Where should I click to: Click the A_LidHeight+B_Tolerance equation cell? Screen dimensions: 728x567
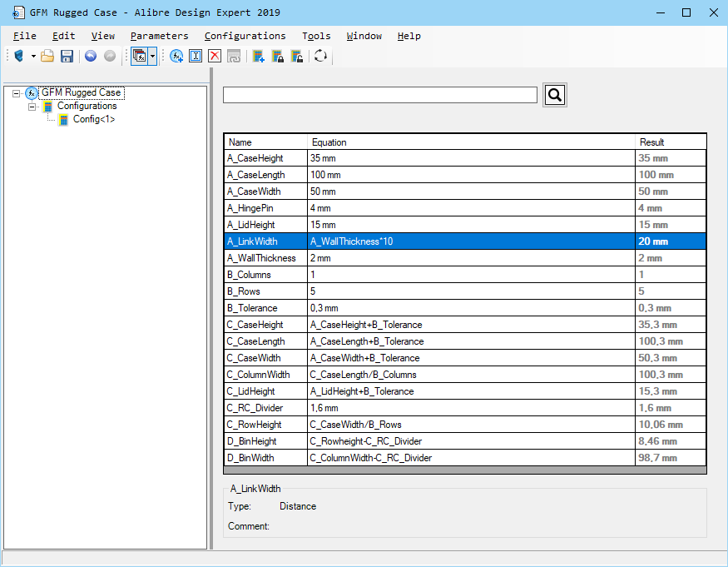471,391
